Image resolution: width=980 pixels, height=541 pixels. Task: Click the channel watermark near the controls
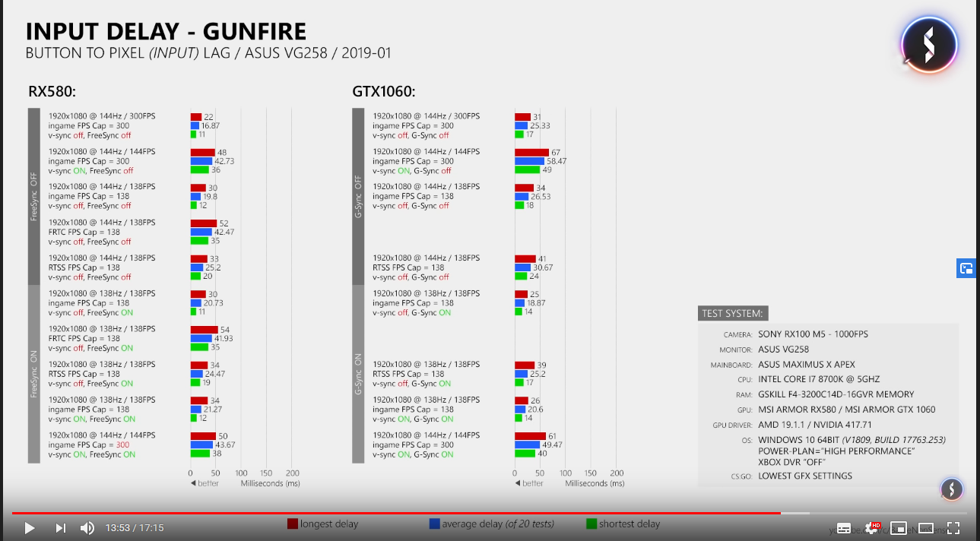coord(952,489)
